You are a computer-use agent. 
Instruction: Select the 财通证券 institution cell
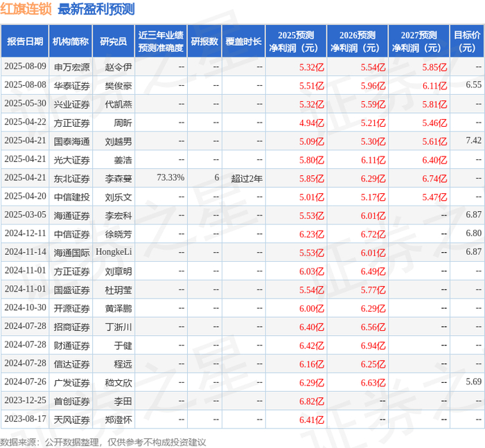pos(72,346)
